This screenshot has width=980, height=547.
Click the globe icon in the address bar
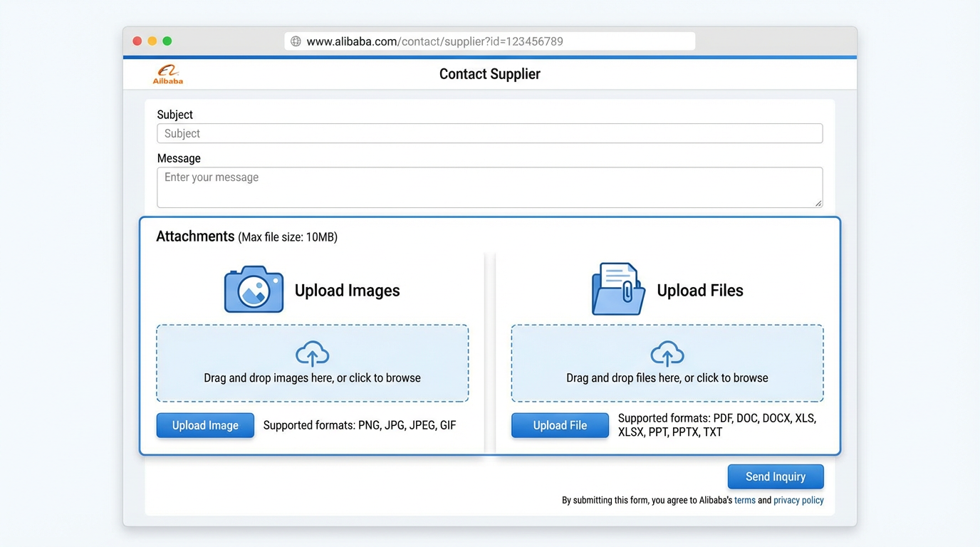coord(296,41)
